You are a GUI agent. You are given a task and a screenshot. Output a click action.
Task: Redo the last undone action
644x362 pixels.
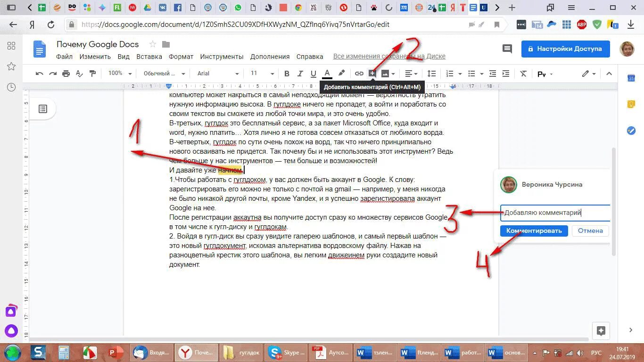point(53,74)
